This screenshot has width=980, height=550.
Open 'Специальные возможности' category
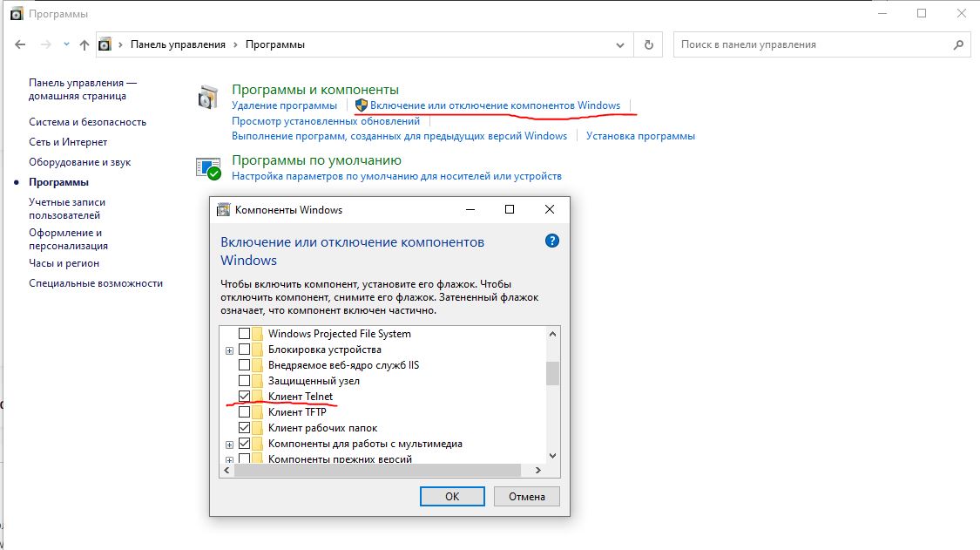click(x=96, y=283)
